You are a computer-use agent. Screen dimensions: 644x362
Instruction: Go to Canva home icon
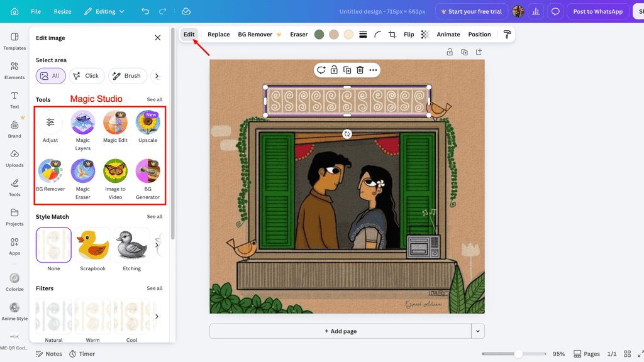click(x=14, y=11)
